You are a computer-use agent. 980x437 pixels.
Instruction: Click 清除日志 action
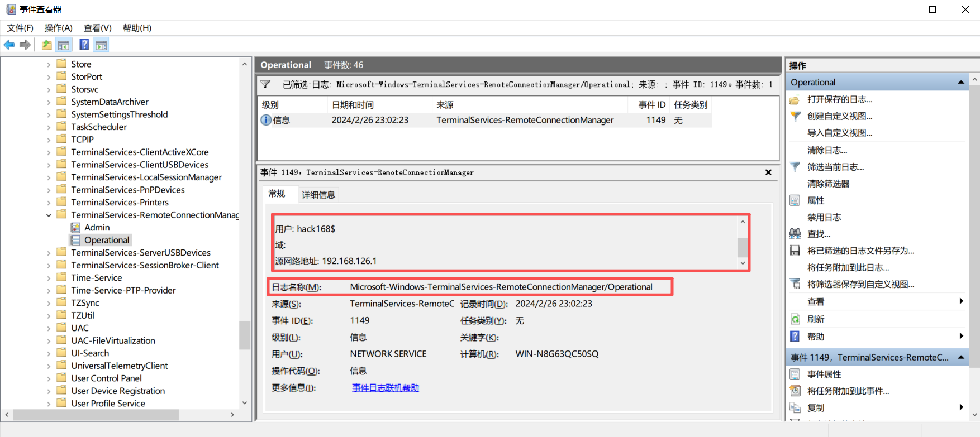click(x=827, y=150)
